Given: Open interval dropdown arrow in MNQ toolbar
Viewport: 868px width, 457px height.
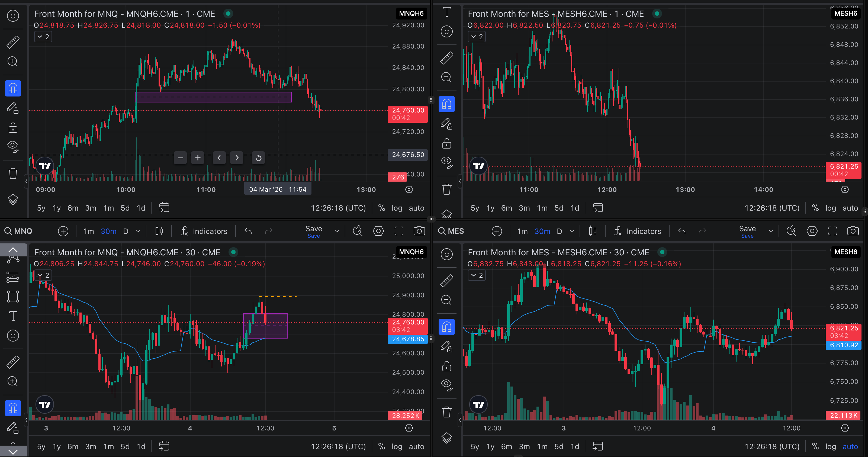Looking at the screenshot, I should tap(138, 231).
